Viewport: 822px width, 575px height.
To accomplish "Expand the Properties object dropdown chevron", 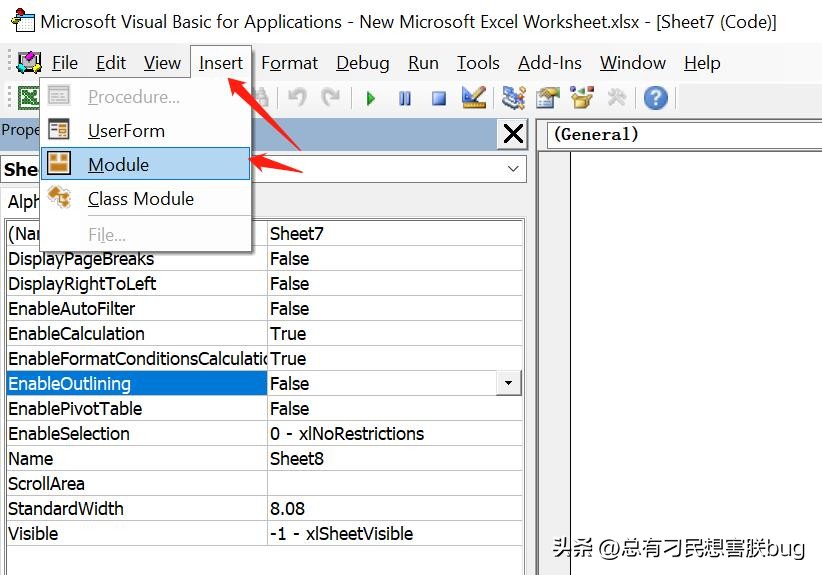I will (513, 169).
